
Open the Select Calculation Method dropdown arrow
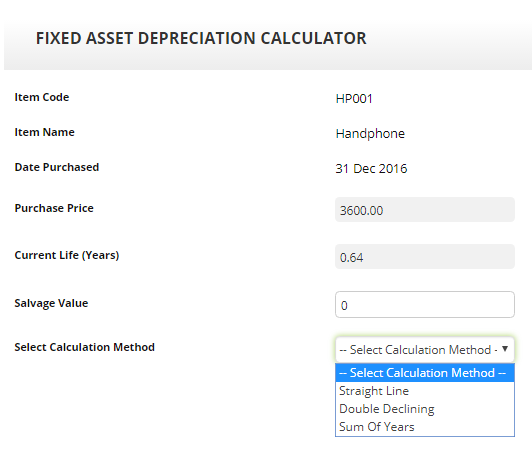505,349
